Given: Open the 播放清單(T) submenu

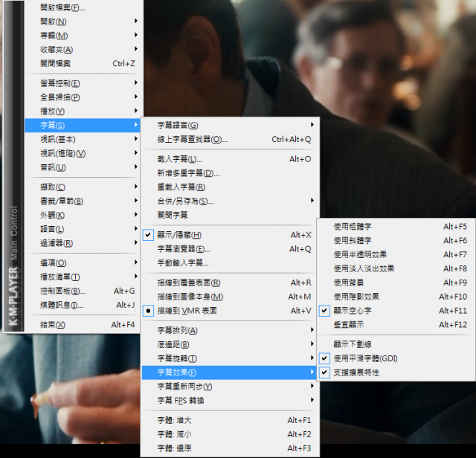Looking at the screenshot, I should [82, 277].
